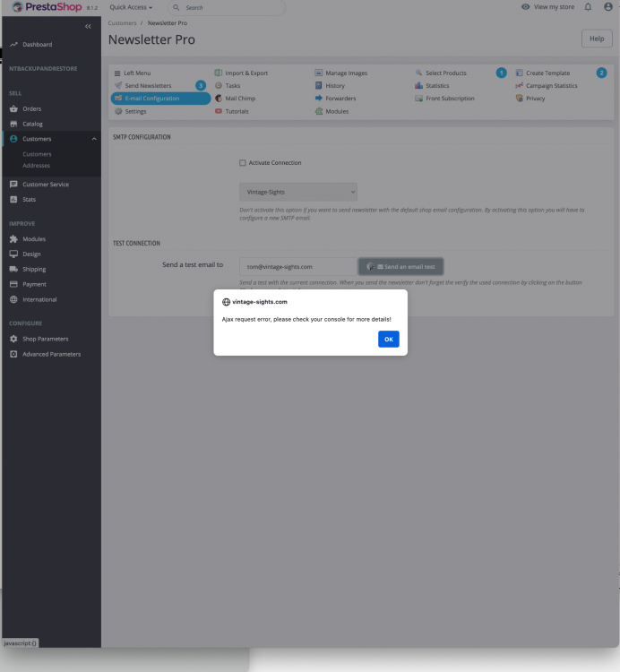Image resolution: width=620 pixels, height=672 pixels.
Task: Click NTBACKUPANDRESTORE sidebar heading
Action: 43,69
